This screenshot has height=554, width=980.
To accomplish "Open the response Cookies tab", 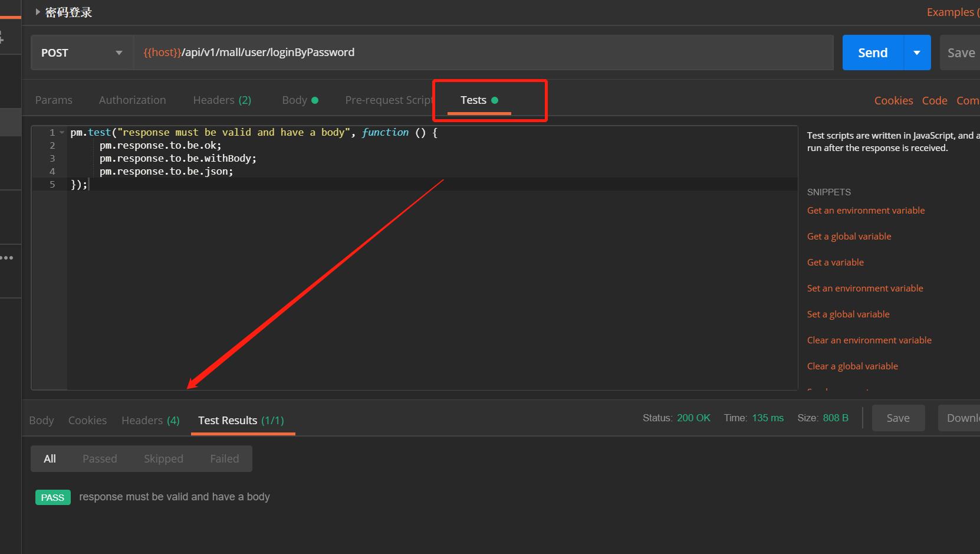I will click(87, 420).
